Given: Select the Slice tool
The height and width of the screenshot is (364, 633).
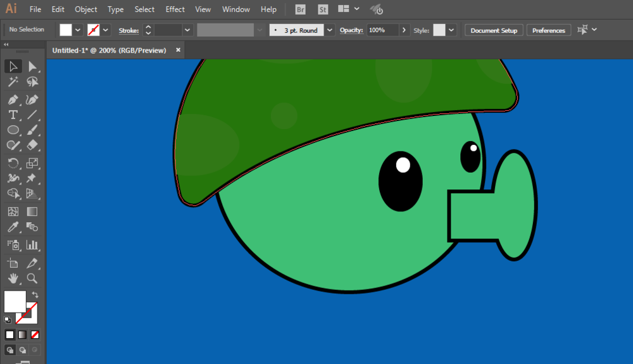Looking at the screenshot, I should (x=32, y=263).
